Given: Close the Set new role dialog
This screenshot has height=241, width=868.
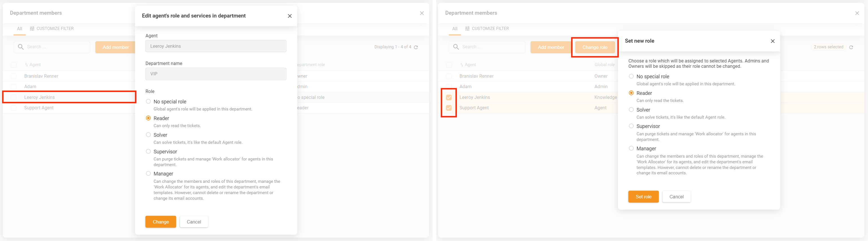Looking at the screenshot, I should pyautogui.click(x=772, y=41).
